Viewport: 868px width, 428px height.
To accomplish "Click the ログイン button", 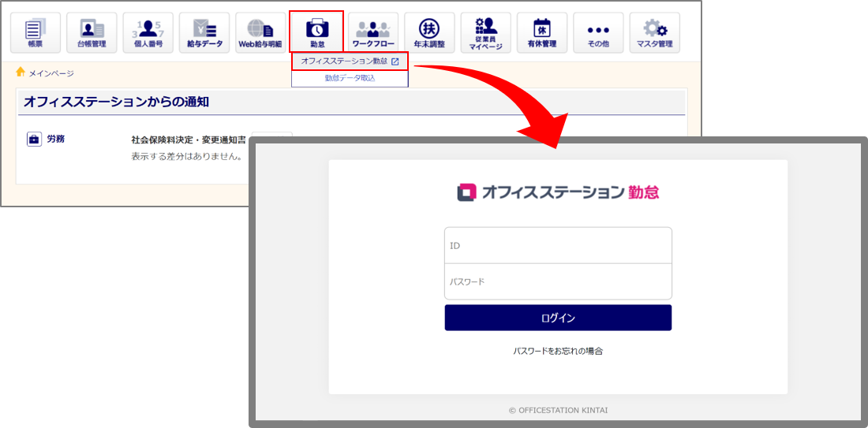I will point(558,318).
